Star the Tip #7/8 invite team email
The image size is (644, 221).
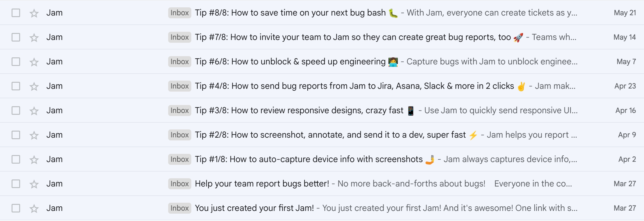(34, 38)
